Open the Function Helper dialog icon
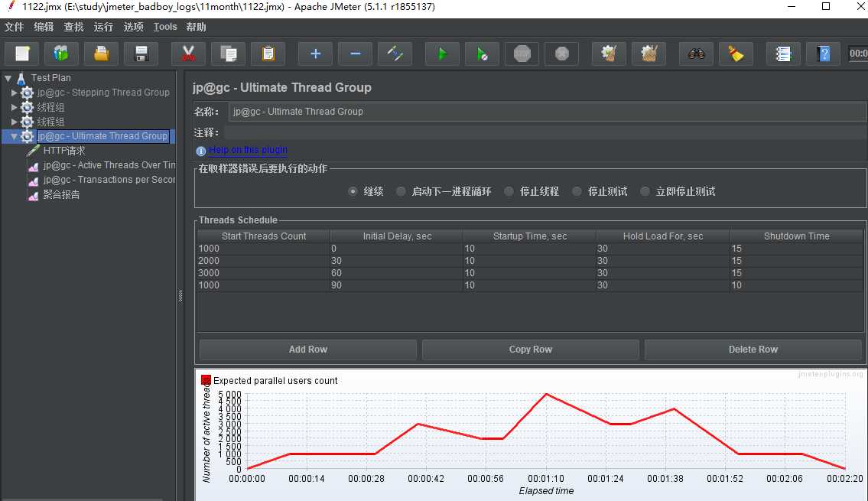 [783, 54]
